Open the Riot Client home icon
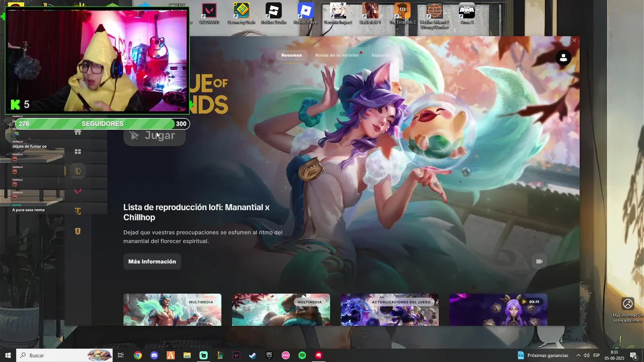 point(77,132)
